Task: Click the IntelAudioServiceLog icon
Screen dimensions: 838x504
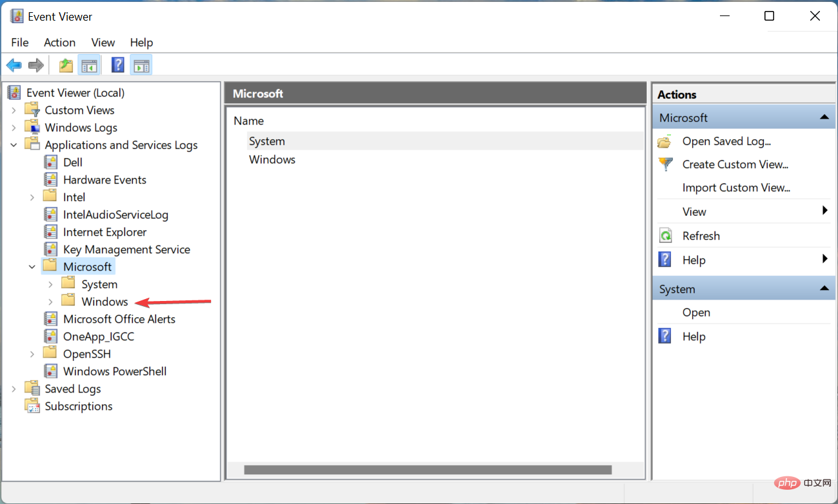Action: pos(50,214)
